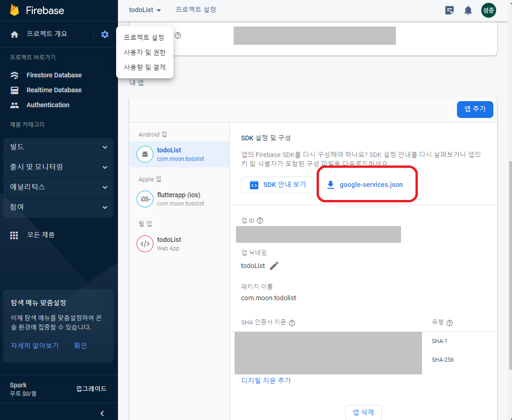
Task: Click the SHA-1 type label
Action: pos(439,341)
